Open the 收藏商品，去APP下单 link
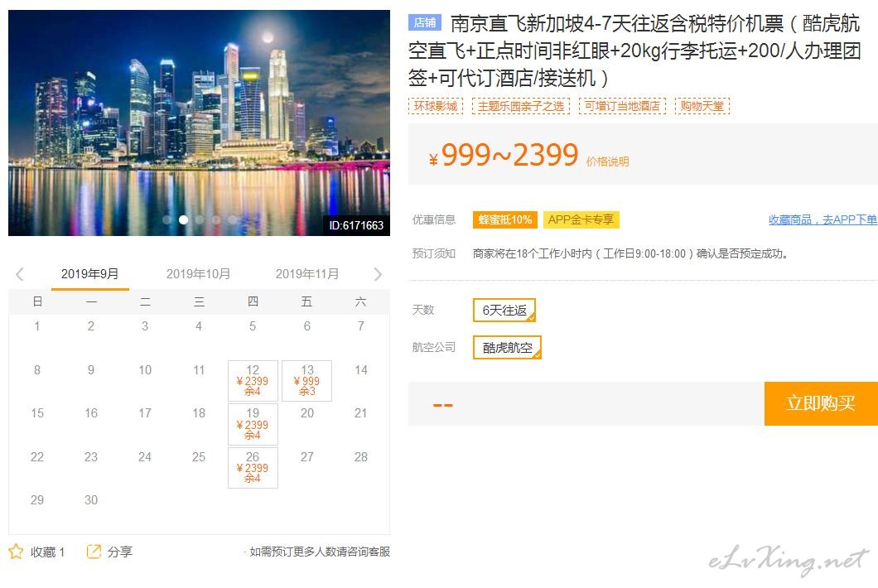The width and height of the screenshot is (878, 588). point(823,219)
